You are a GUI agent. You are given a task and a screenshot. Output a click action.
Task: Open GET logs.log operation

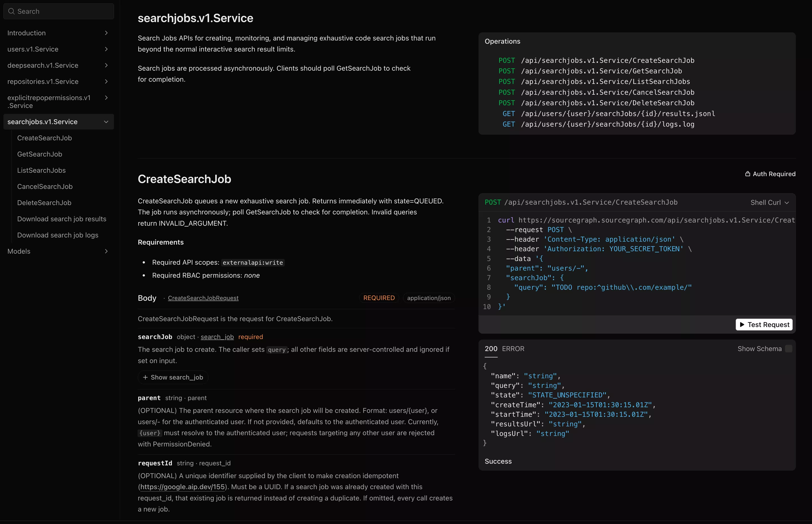[598, 124]
